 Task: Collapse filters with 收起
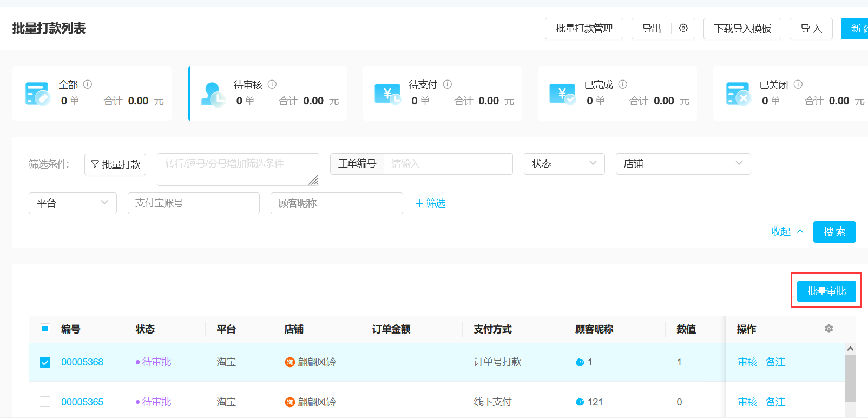787,231
